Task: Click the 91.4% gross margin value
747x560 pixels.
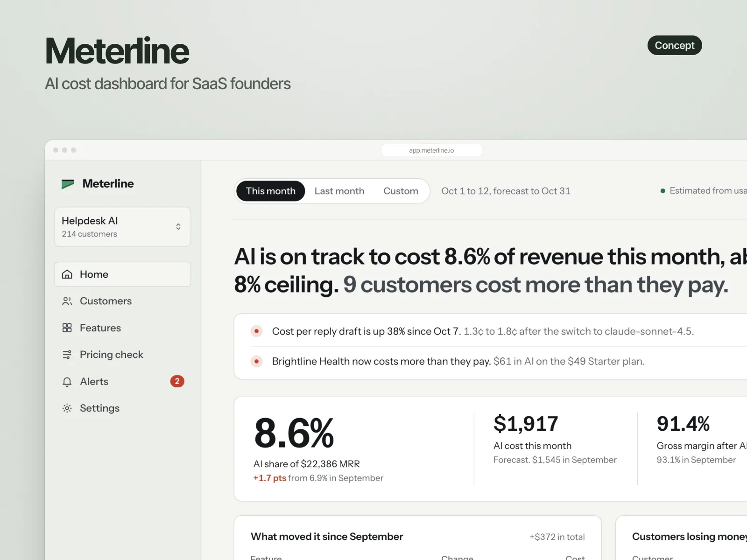Action: tap(683, 424)
